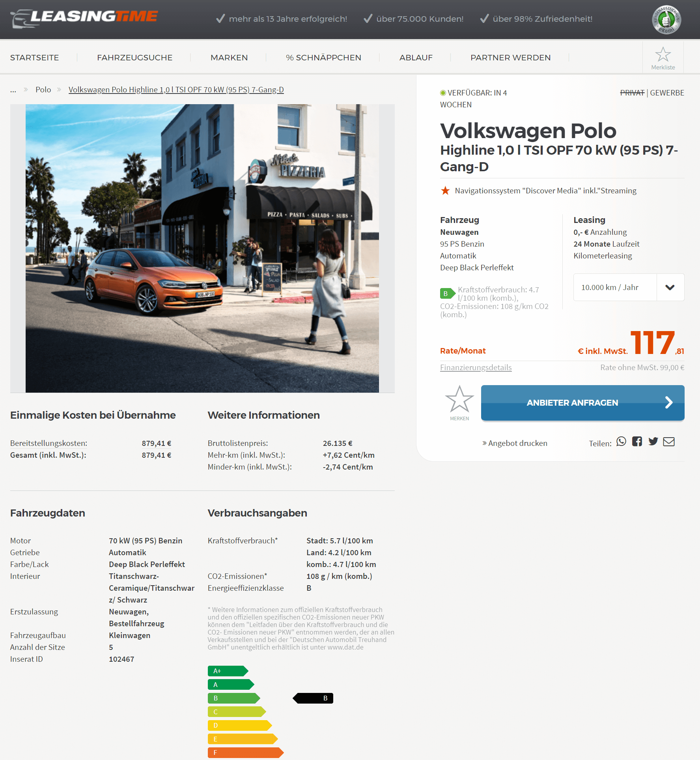Click the mileage dropdown chevron arrow

[670, 287]
